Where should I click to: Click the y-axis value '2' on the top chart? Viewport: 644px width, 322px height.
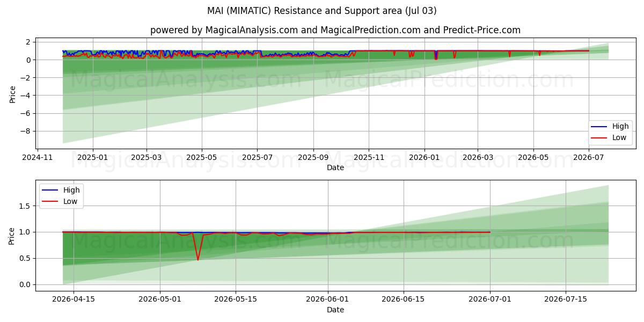[x=30, y=42]
